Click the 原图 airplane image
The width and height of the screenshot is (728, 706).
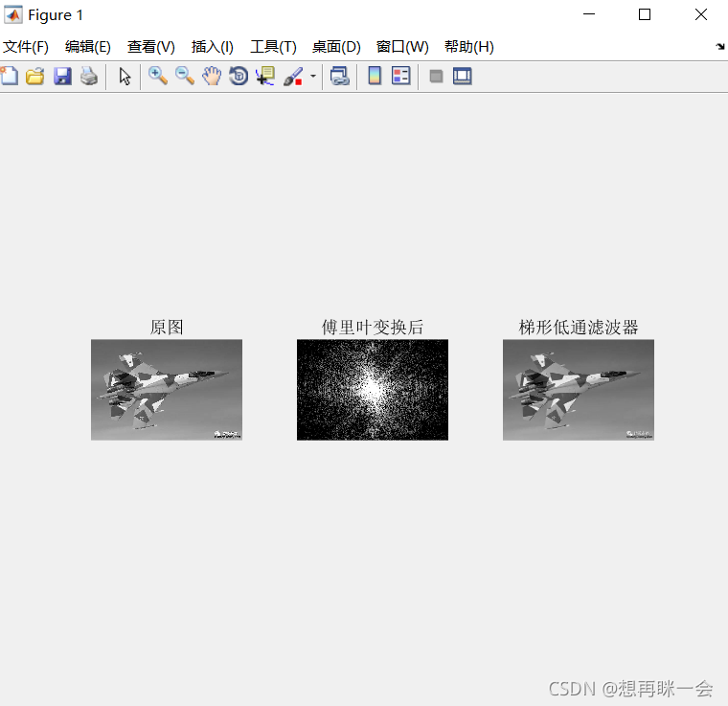167,390
